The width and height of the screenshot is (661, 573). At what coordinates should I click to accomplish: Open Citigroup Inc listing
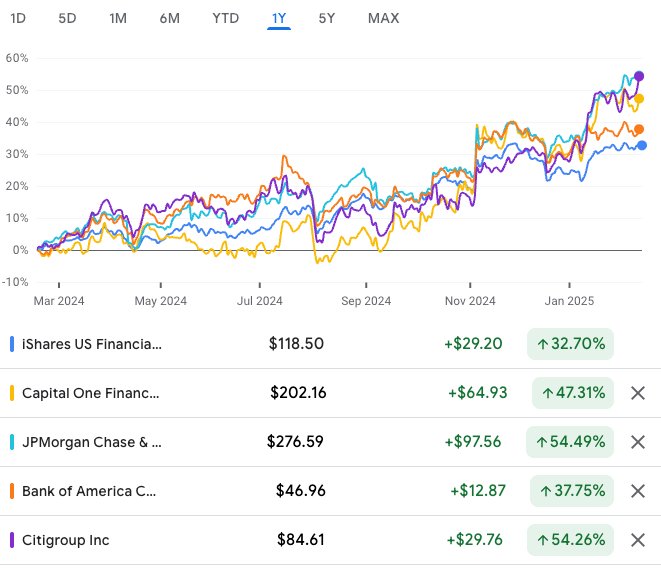coord(66,540)
